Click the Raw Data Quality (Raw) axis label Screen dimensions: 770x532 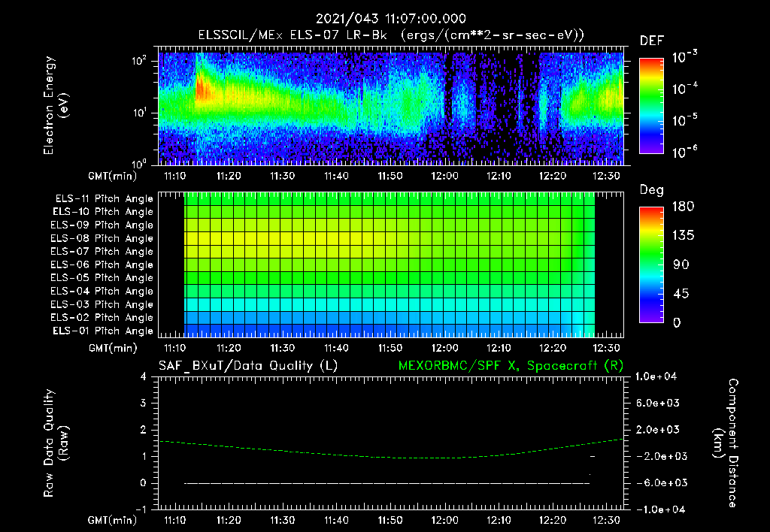[56, 443]
